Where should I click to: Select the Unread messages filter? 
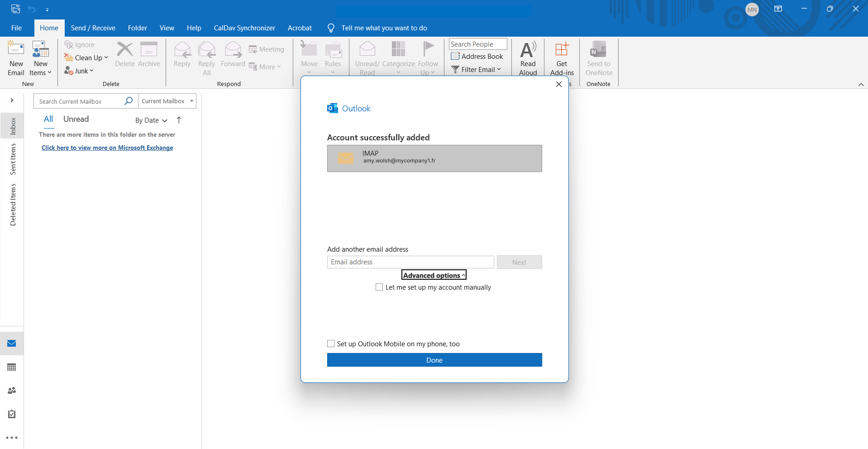pos(76,119)
